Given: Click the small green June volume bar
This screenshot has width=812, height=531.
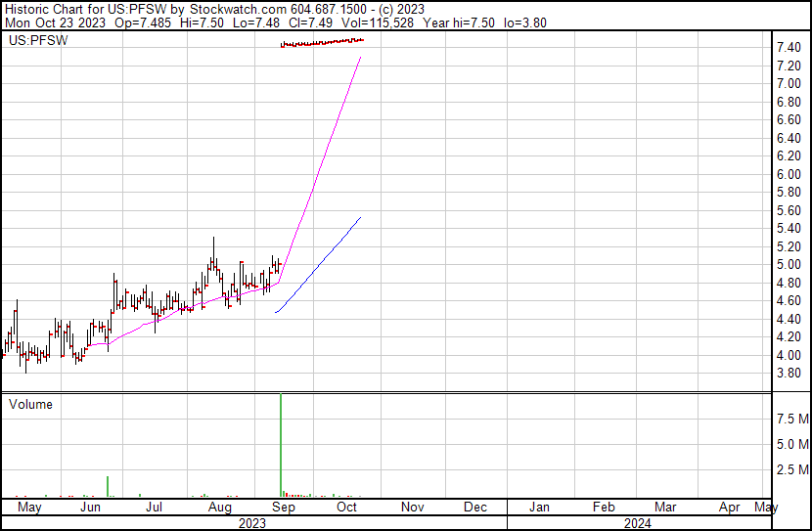Looking at the screenshot, I should (x=108, y=486).
